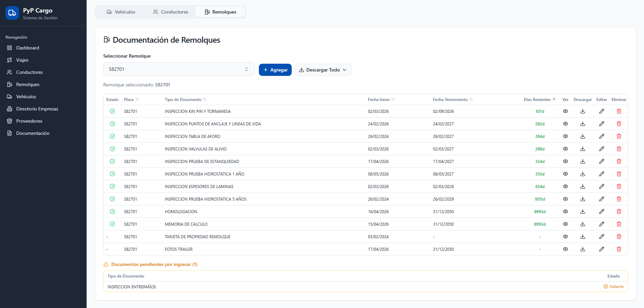Click the 31/12/2050 expiry for HOMOLOGACION
Image resolution: width=644 pixels, height=308 pixels.
click(443, 212)
